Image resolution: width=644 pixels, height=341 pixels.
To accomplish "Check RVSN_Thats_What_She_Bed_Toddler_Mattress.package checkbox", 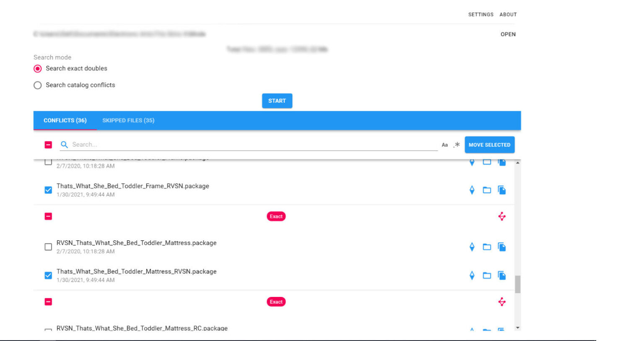I will 48,247.
